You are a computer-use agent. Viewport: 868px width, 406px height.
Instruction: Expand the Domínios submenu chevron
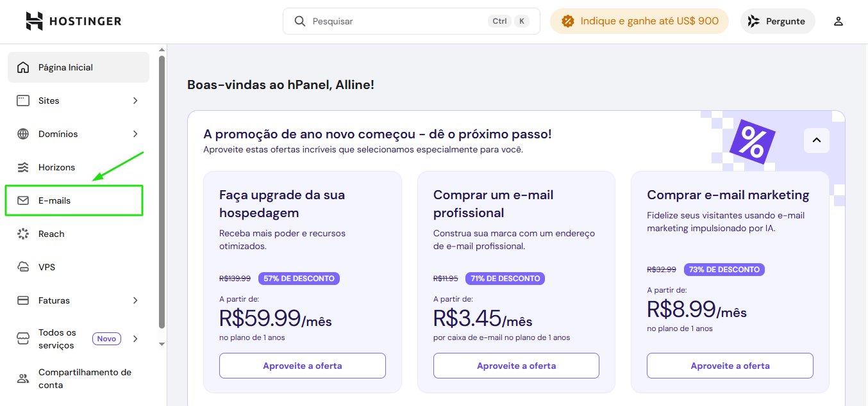pyautogui.click(x=135, y=134)
